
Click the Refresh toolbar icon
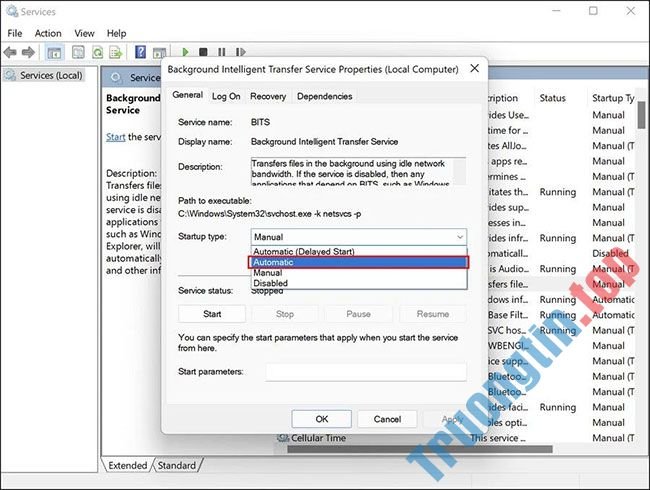pos(97,52)
